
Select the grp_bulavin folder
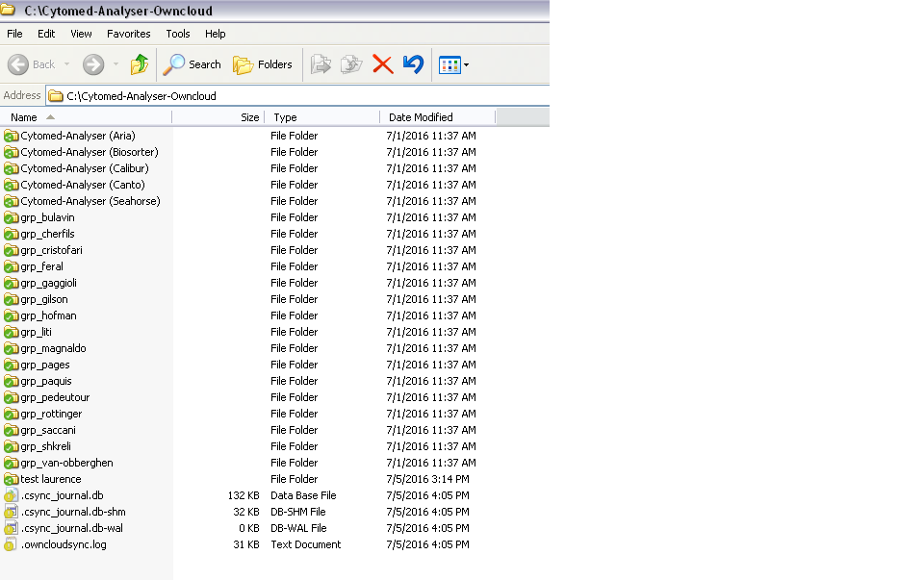coord(47,217)
